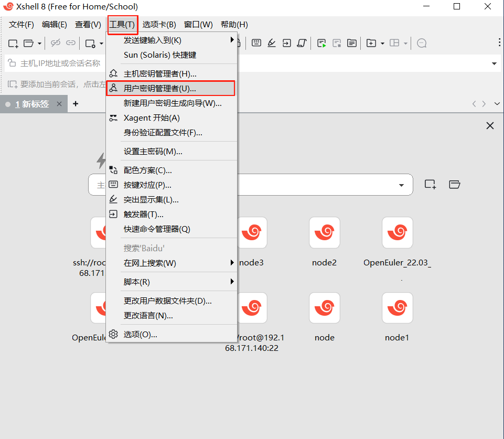The image size is (504, 439).
Task: Choose 更改语言(N)...
Action: tap(171, 316)
